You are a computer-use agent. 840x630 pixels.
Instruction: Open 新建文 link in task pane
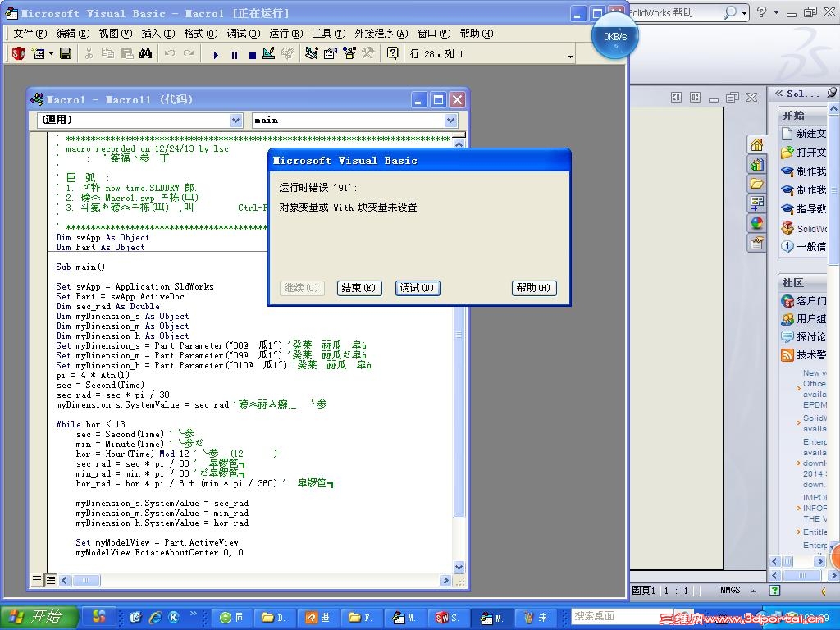point(804,134)
